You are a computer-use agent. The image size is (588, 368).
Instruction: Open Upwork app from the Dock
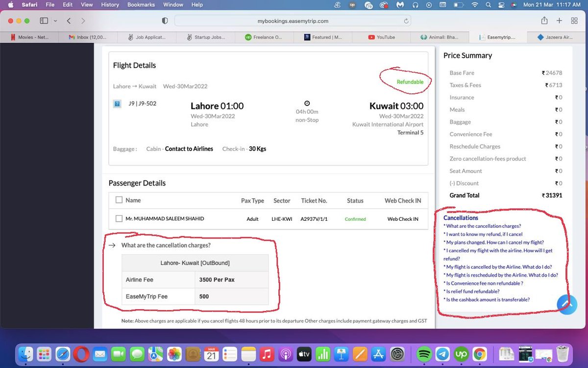pos(461,353)
